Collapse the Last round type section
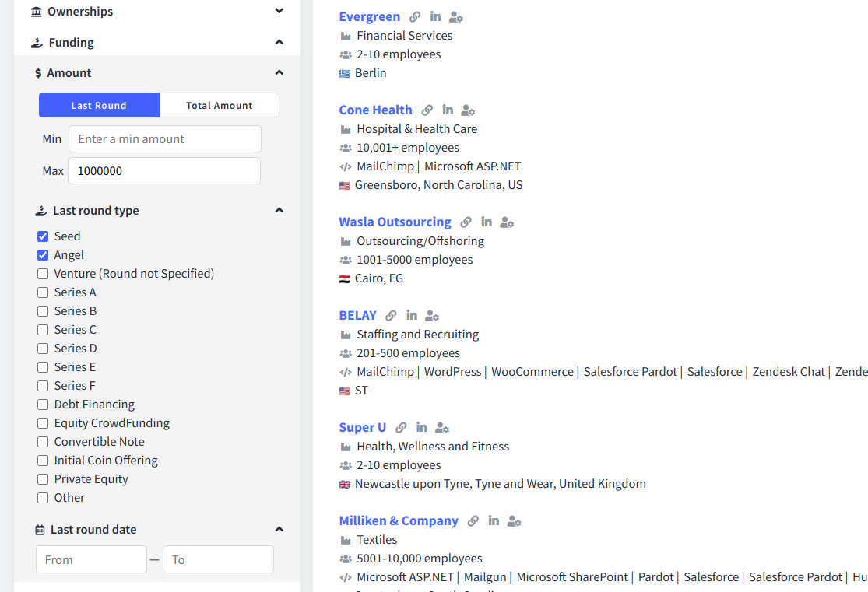 [x=278, y=210]
